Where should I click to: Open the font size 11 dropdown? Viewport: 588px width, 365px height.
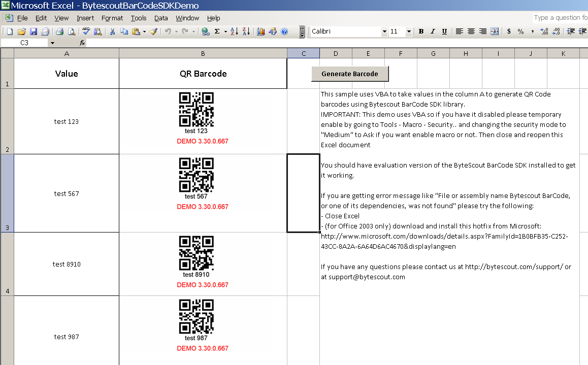pos(409,31)
